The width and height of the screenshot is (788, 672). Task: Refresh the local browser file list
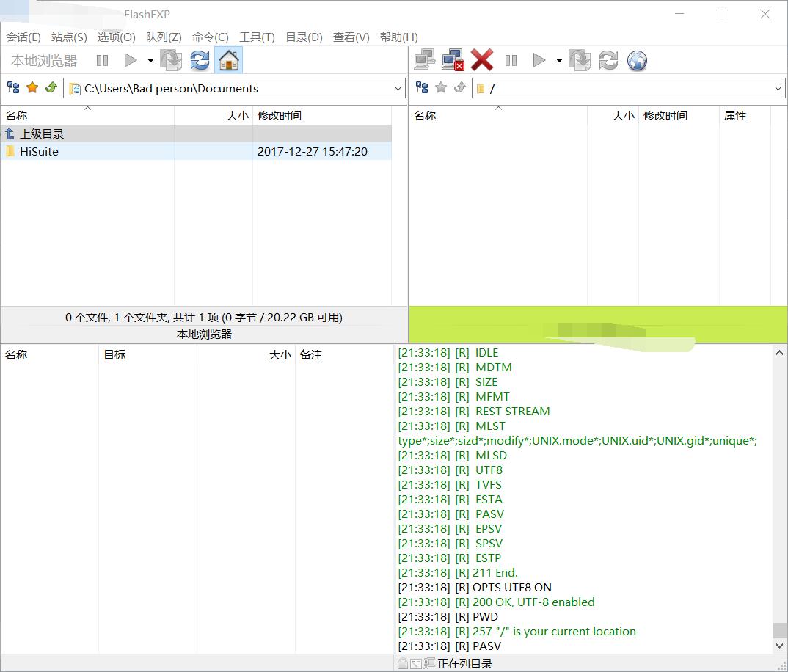click(200, 61)
